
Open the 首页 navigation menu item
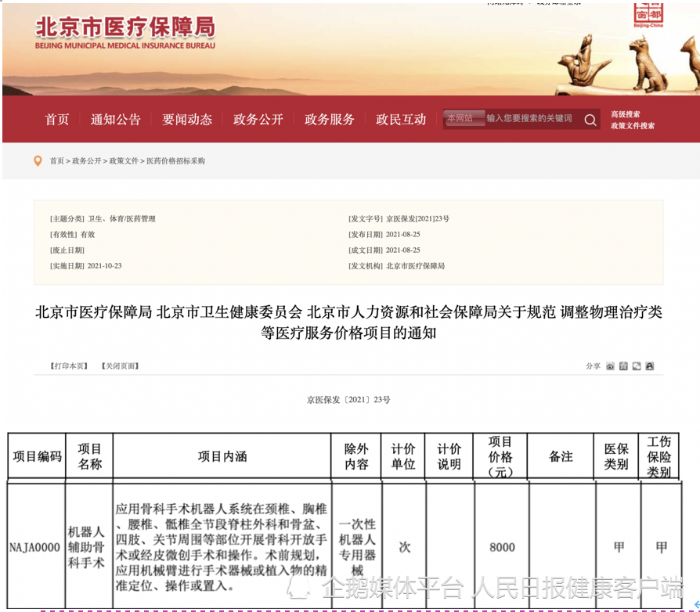(x=57, y=120)
